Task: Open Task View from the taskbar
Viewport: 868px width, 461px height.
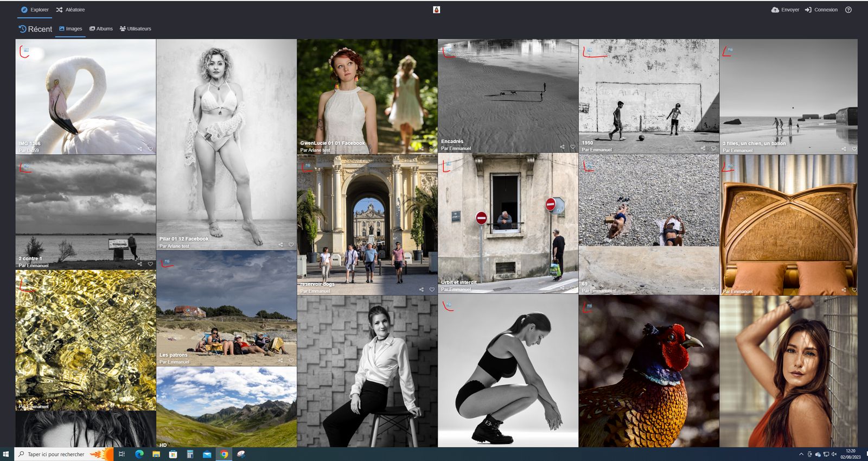Action: (x=122, y=454)
